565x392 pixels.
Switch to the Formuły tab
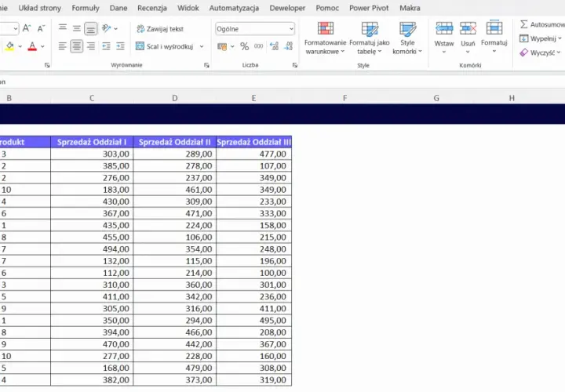click(86, 8)
